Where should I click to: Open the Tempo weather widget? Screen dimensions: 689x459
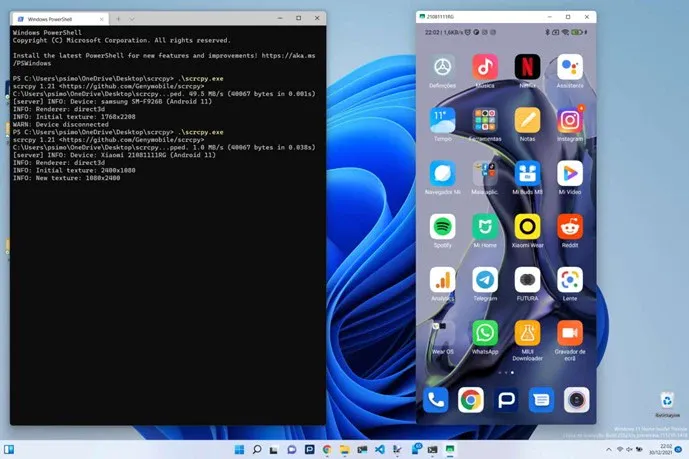(442, 120)
